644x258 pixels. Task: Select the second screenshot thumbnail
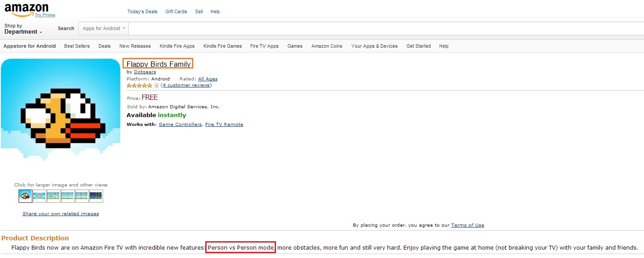click(39, 196)
